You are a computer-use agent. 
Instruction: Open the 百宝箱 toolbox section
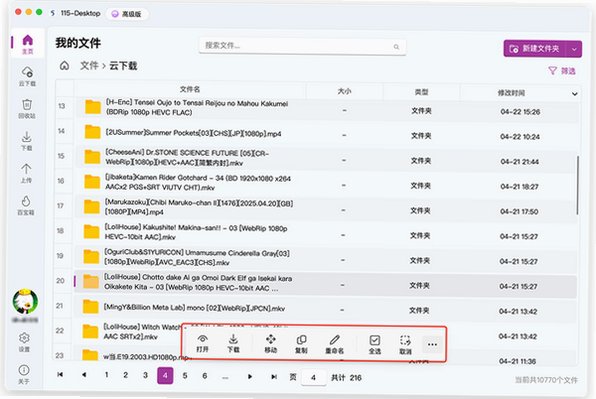pyautogui.click(x=26, y=205)
